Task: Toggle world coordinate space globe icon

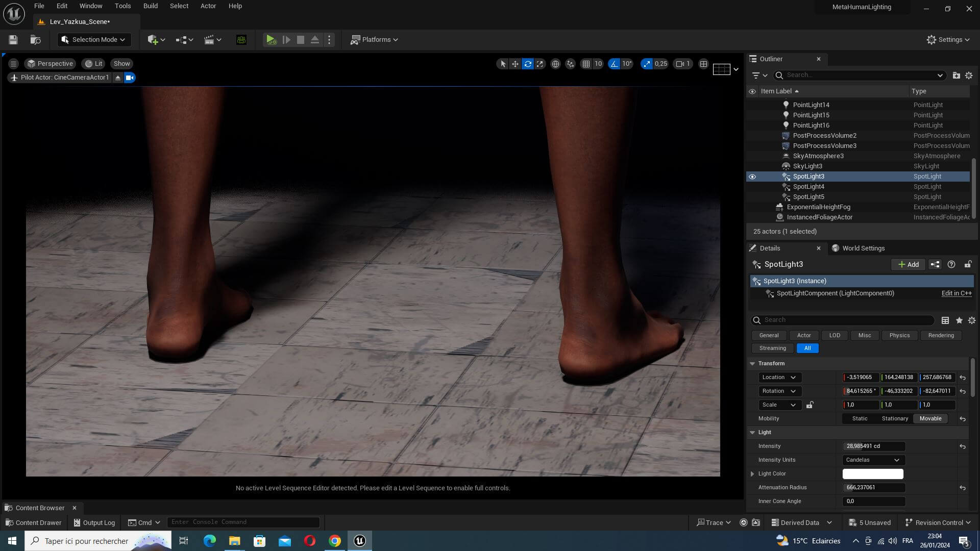Action: 555,64
